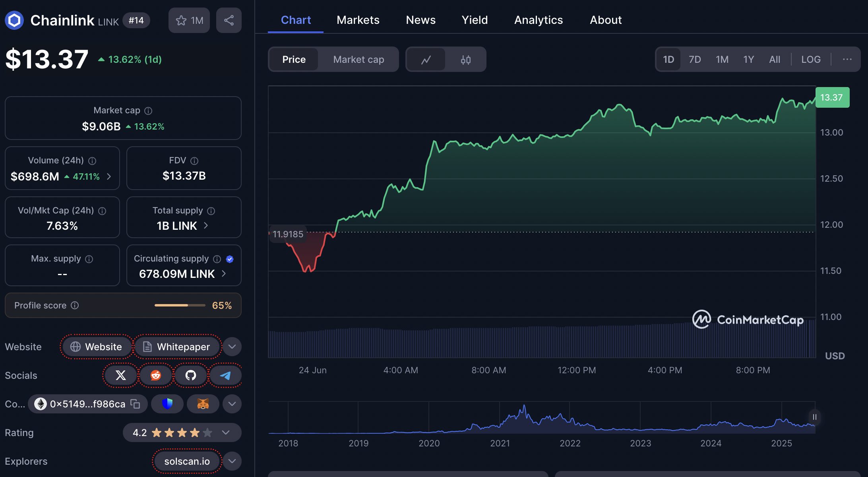Select the line chart type icon
The image size is (868, 477).
click(426, 60)
